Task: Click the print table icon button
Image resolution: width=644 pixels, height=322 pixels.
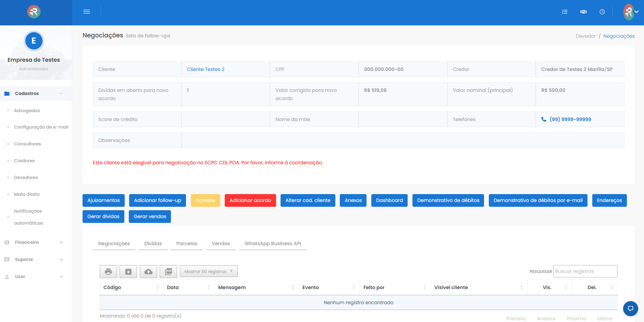Action: point(108,272)
